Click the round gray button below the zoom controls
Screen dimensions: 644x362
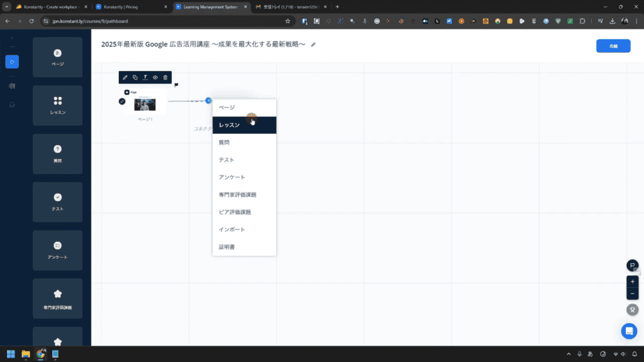[x=633, y=310]
